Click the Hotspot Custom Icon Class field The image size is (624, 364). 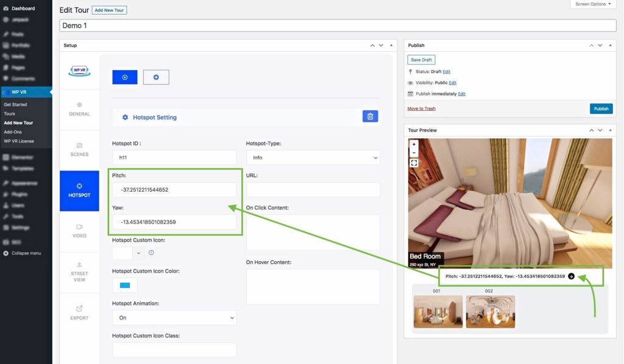(174, 349)
